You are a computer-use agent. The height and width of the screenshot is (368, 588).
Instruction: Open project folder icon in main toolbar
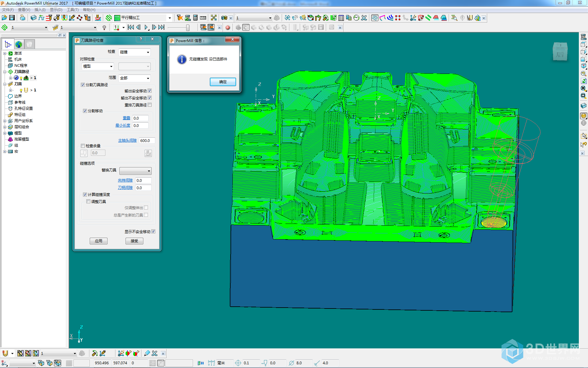click(4, 18)
